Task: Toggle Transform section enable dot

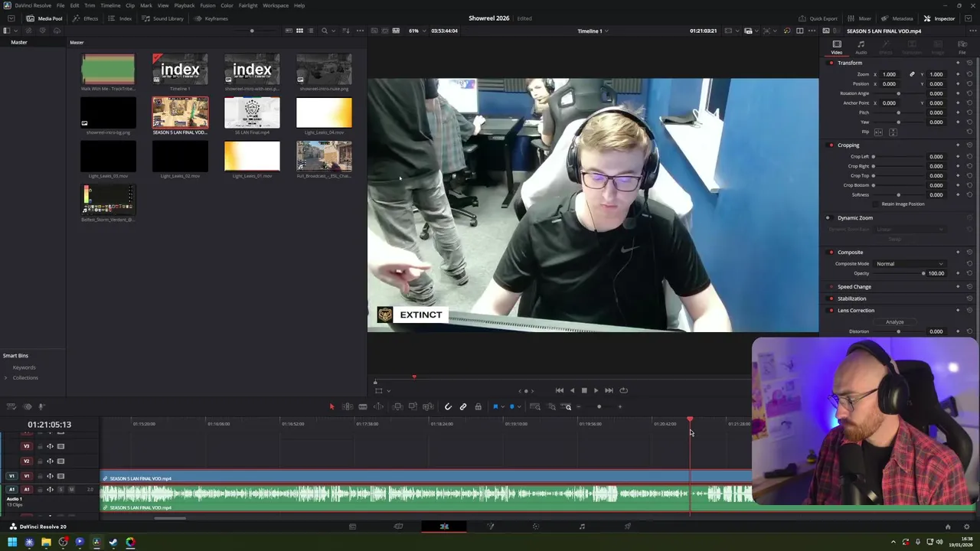Action: point(831,63)
